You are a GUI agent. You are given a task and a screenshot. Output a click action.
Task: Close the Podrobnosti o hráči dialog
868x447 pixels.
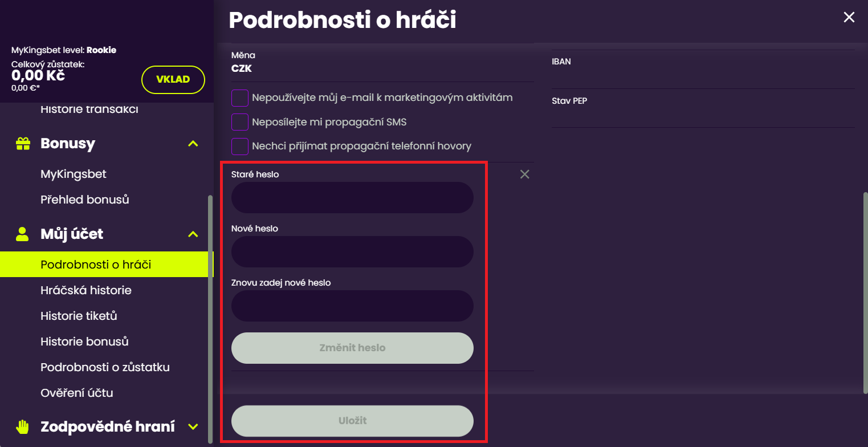849,18
